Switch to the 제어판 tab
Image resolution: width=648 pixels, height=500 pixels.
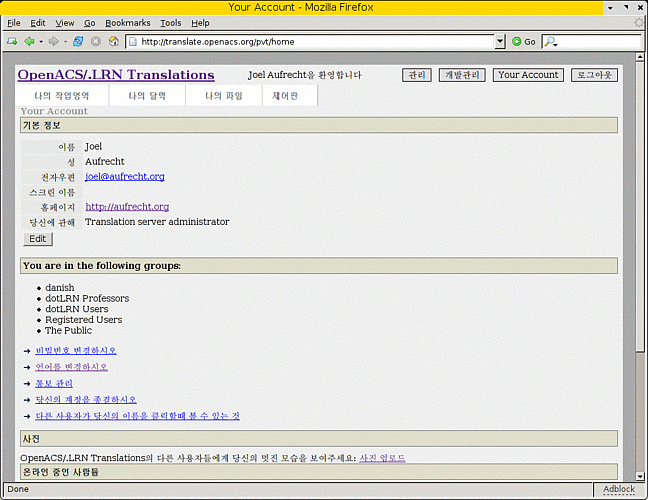click(x=284, y=96)
